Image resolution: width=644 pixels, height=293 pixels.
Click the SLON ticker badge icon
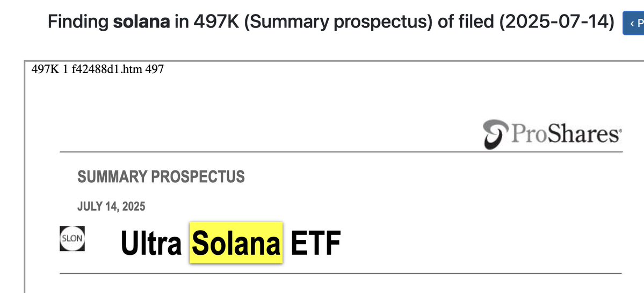click(x=72, y=239)
